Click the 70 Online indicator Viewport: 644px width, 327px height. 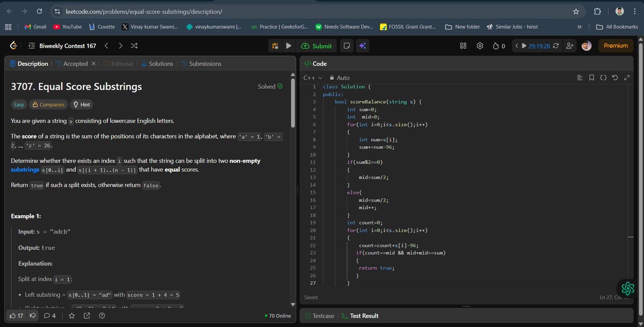(x=278, y=316)
